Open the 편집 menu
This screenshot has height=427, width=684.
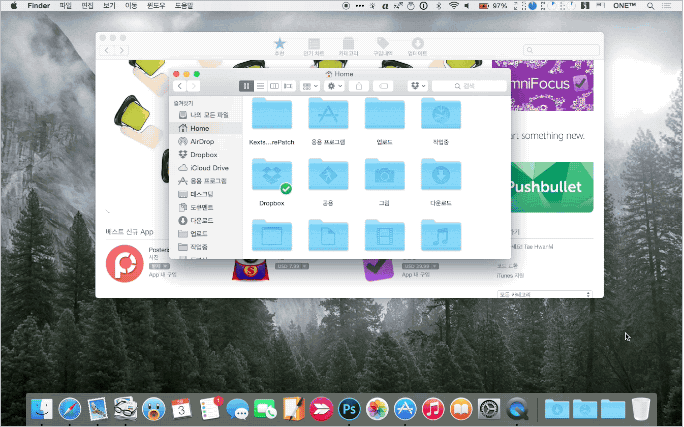(x=87, y=6)
